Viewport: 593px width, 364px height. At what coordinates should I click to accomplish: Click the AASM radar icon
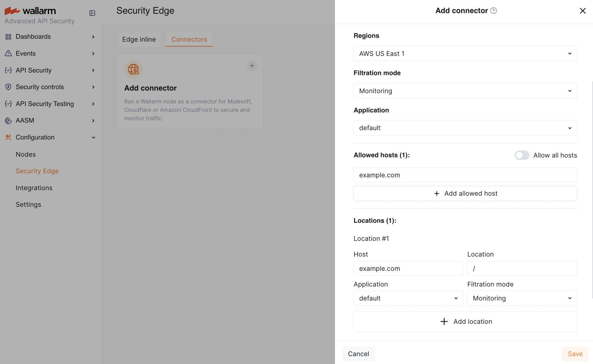tap(8, 121)
